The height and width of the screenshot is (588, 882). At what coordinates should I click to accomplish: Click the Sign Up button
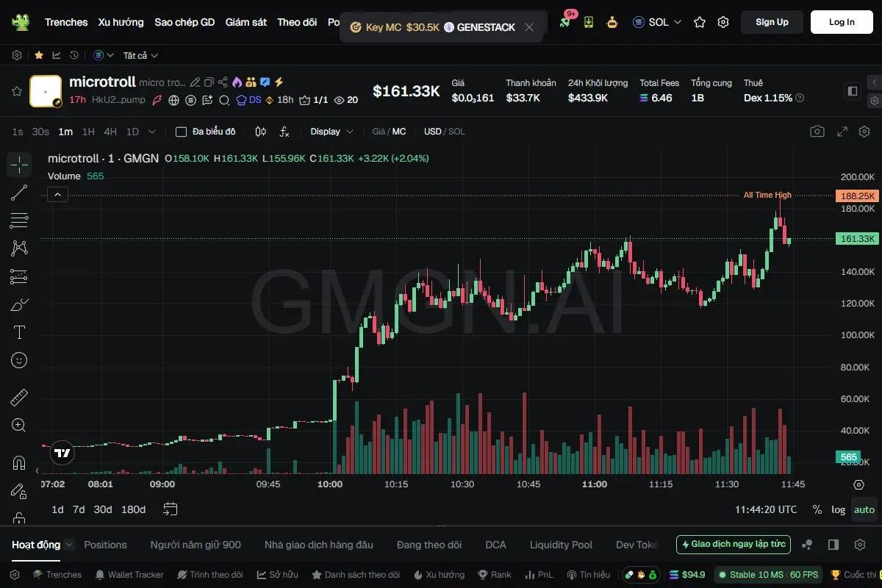tap(772, 22)
